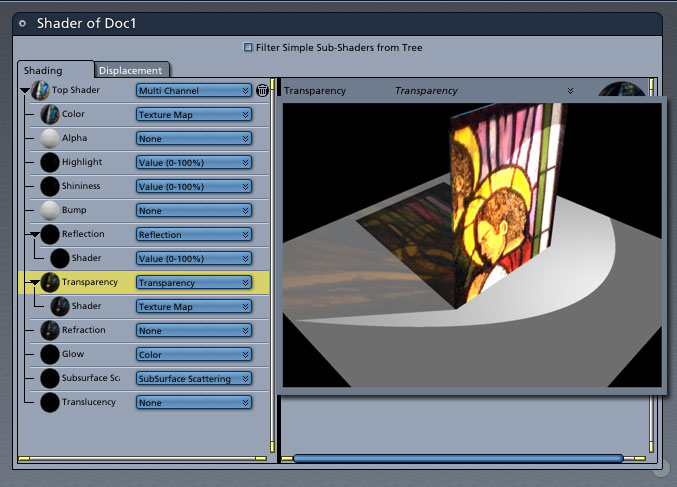677x487 pixels.
Task: Click the Top Shader preview sphere icon
Action: (x=40, y=90)
